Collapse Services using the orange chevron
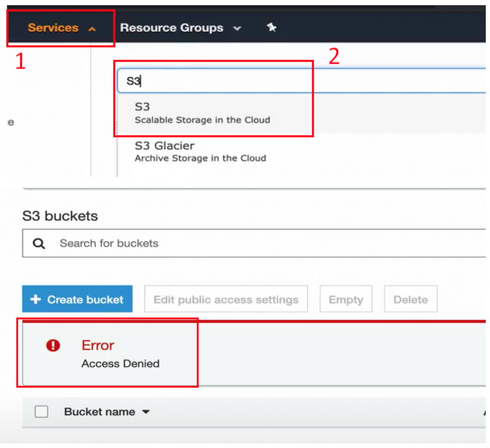The height and width of the screenshot is (448, 490). coord(92,29)
